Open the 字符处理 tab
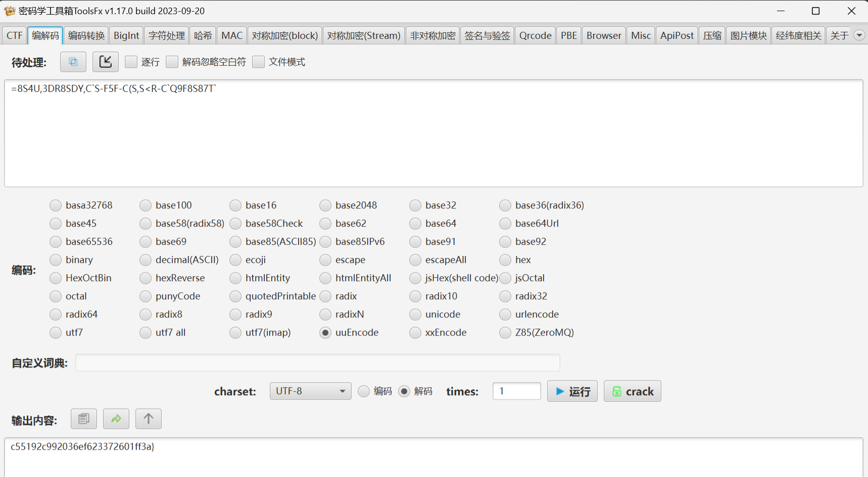 pos(167,35)
